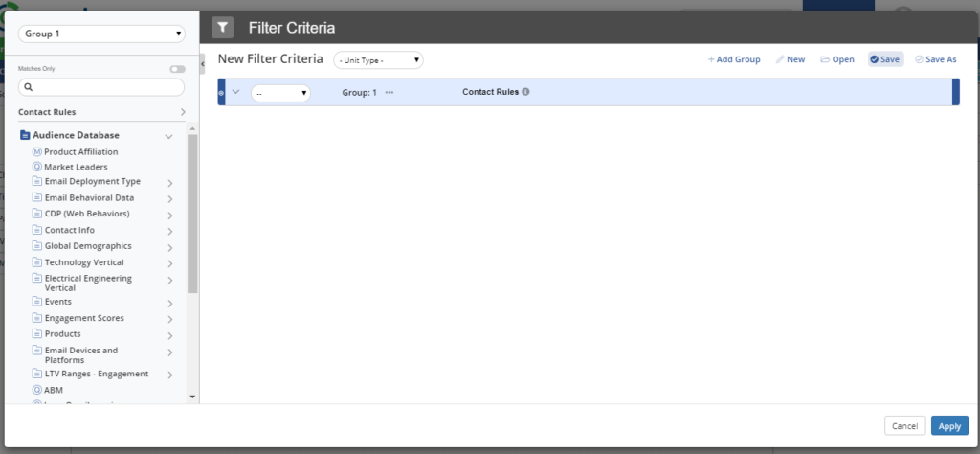Collapse the left panel with the arrow handle
980x454 pixels.
(202, 63)
